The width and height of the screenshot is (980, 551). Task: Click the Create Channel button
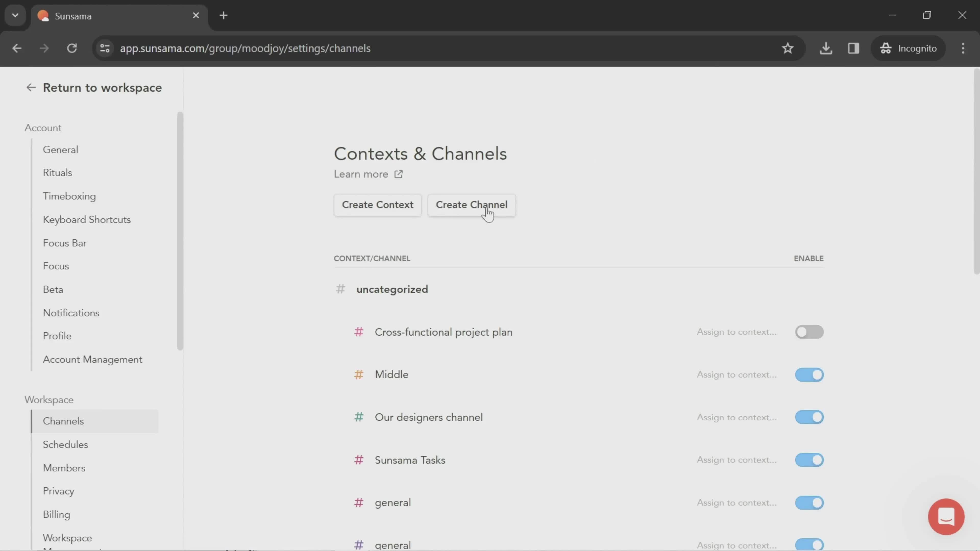[x=471, y=205]
